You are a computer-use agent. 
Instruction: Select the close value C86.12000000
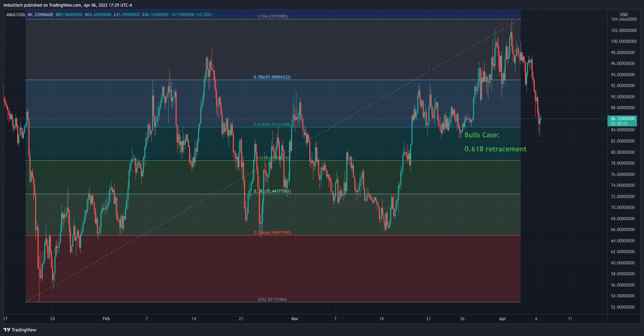[x=155, y=15]
